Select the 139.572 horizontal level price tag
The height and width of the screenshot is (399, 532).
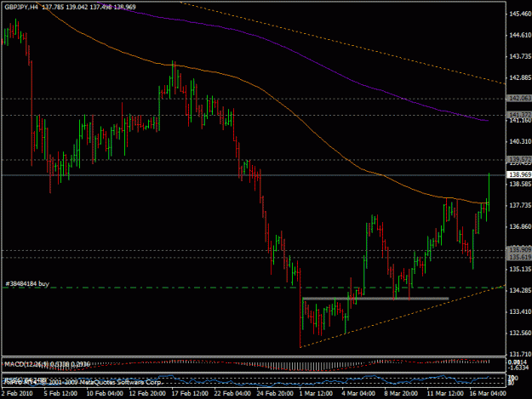tap(519, 159)
